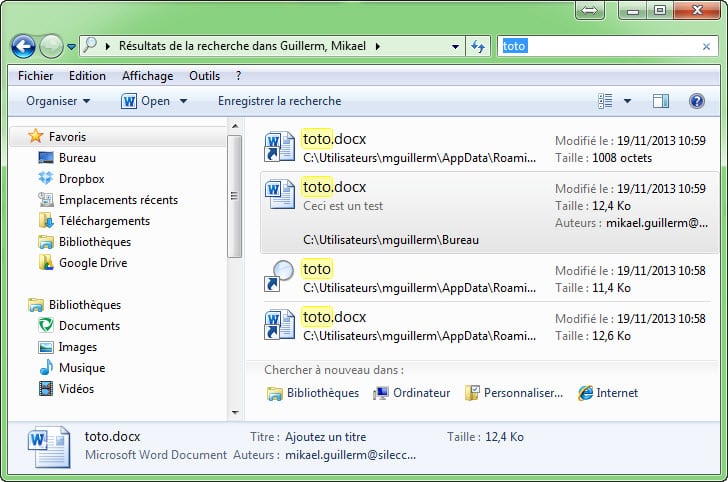Screen dimensions: 728x482
Task: Open the Images library
Action: [x=78, y=347]
